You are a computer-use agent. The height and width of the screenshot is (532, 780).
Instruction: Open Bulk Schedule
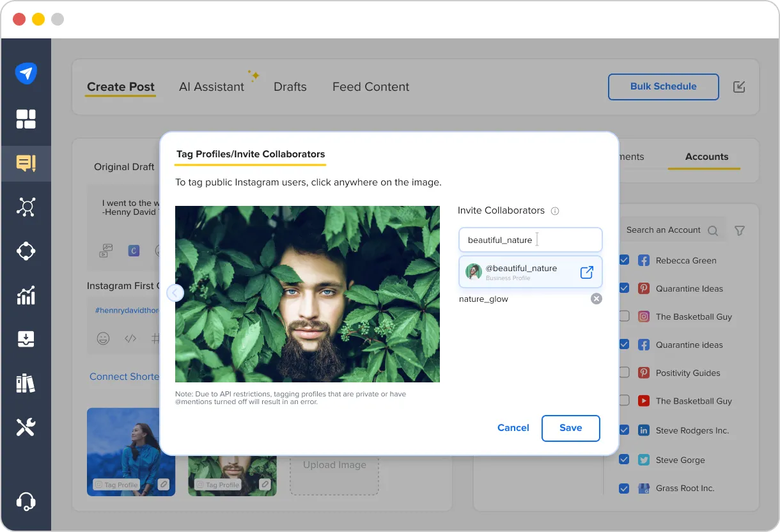point(663,86)
